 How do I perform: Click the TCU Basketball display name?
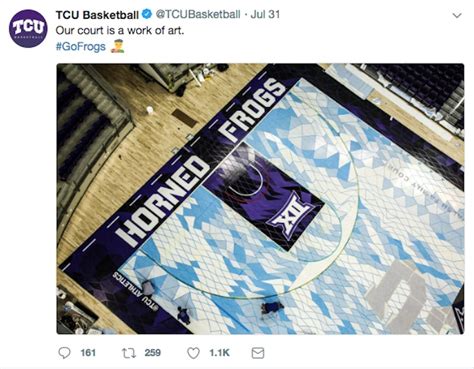tap(97, 15)
